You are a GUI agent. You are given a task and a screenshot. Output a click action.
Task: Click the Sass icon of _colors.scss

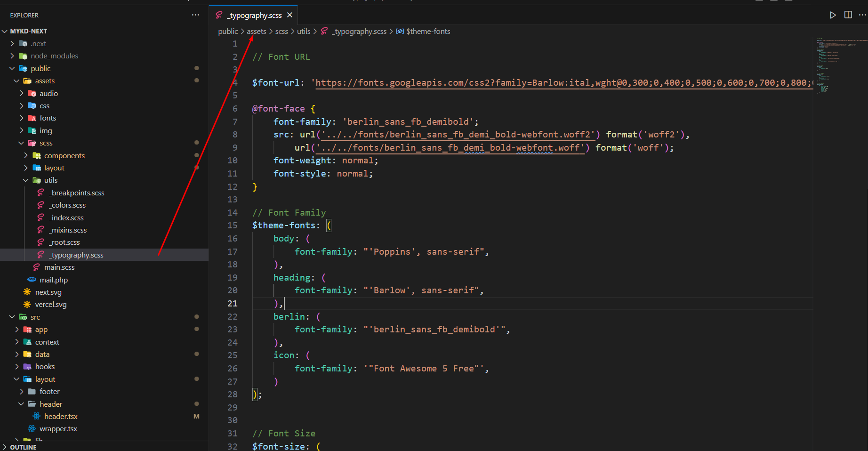coord(41,205)
